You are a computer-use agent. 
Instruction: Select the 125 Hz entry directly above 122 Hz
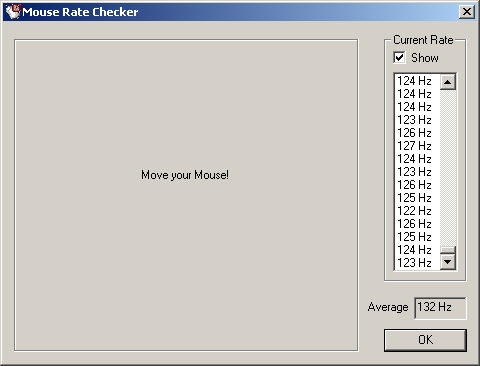point(414,198)
